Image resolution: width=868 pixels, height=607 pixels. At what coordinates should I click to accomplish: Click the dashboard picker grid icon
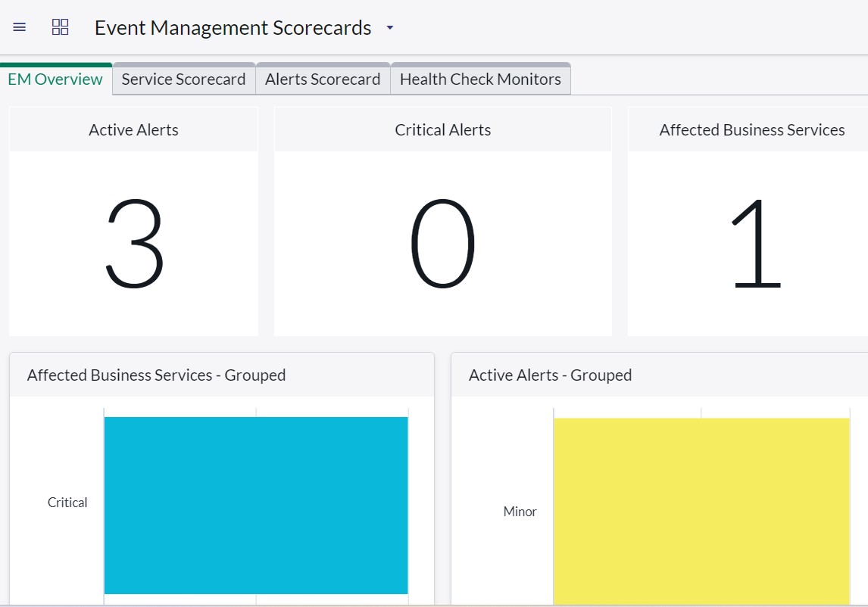pos(60,27)
